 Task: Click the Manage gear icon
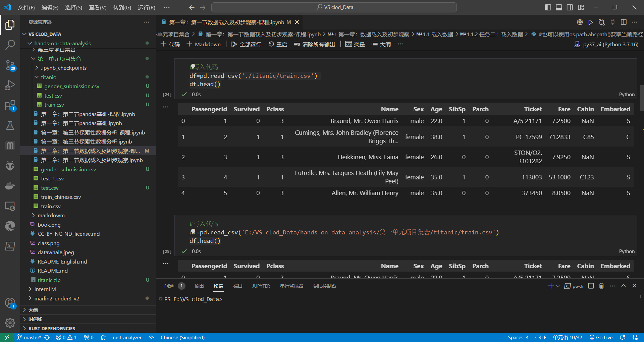pyautogui.click(x=10, y=323)
